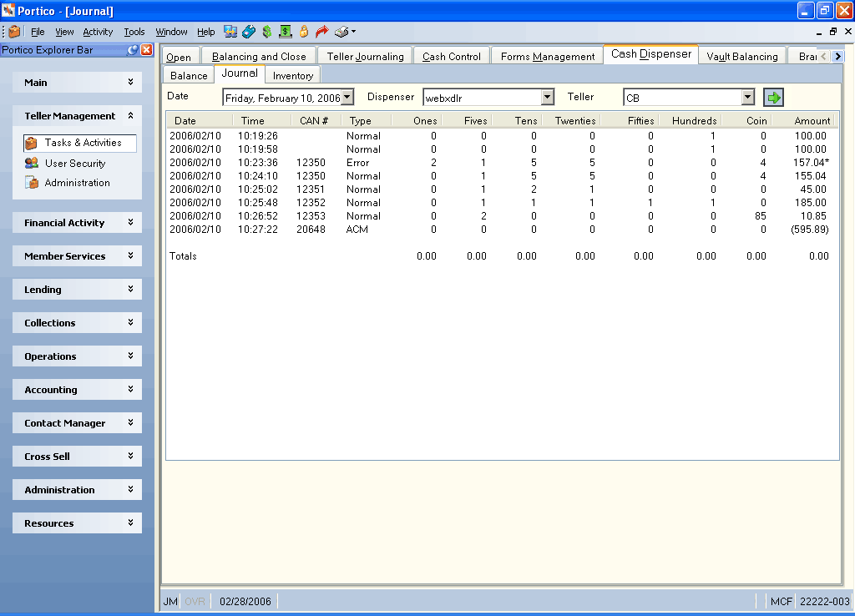Switch to the Balancing and Close tab

tap(259, 56)
